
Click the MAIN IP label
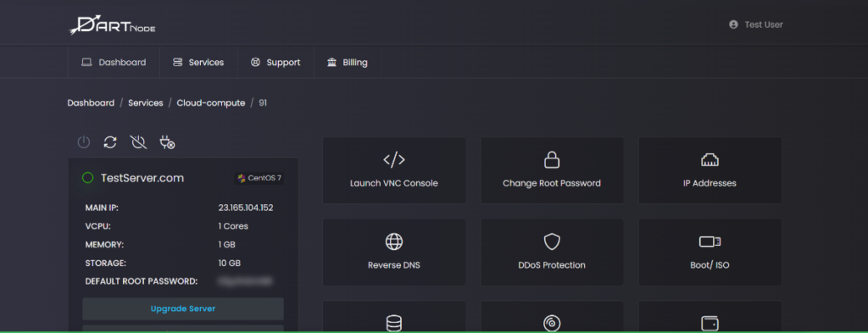pos(102,208)
